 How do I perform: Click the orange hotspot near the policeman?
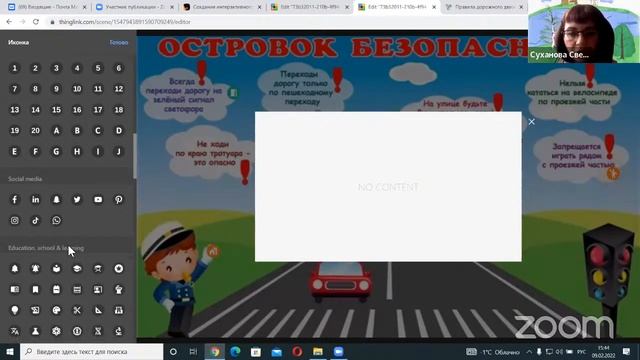pyautogui.click(x=213, y=251)
